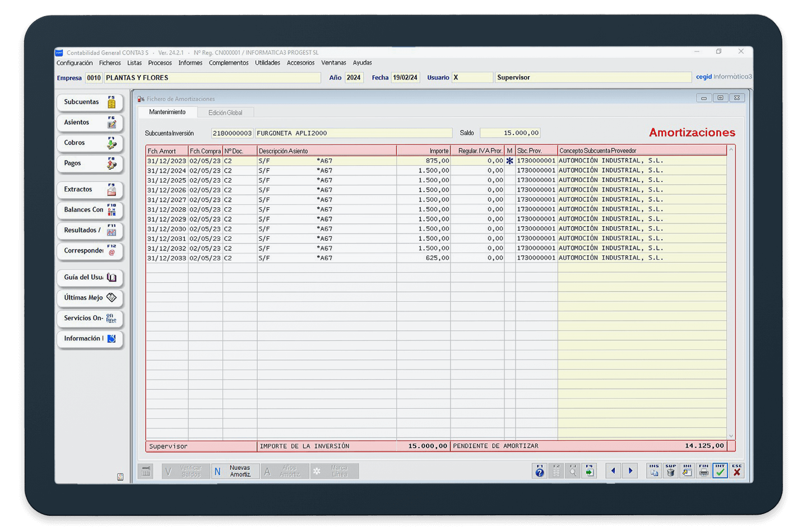This screenshot has width=807, height=532.
Task: Click the SUP trash can delete icon
Action: tap(670, 471)
